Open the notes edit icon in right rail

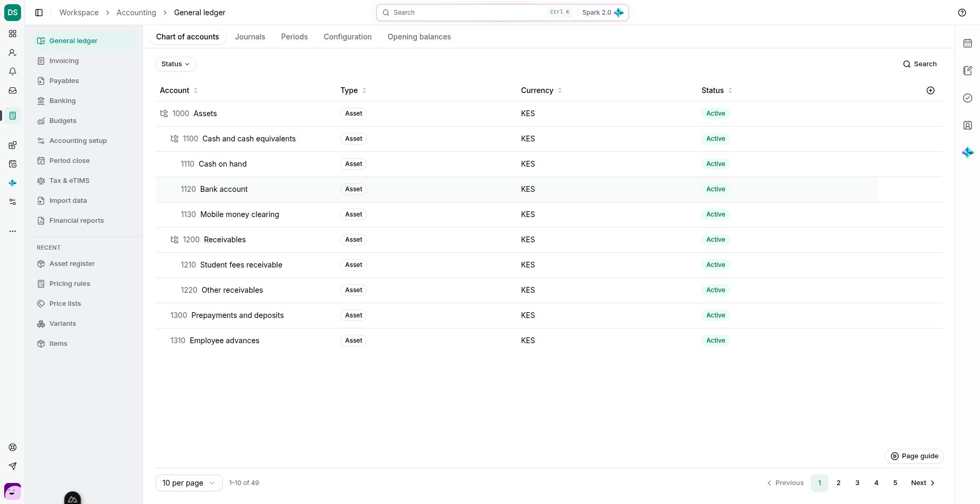[x=967, y=70]
